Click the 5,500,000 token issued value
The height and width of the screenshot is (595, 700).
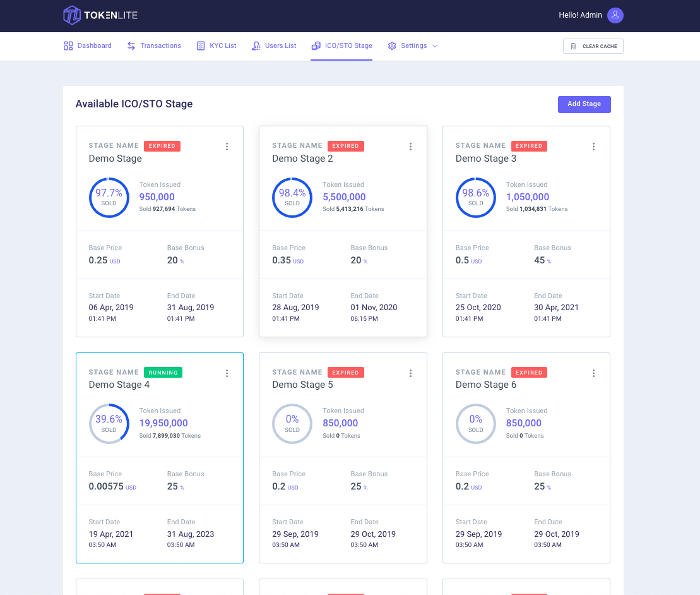coord(344,197)
